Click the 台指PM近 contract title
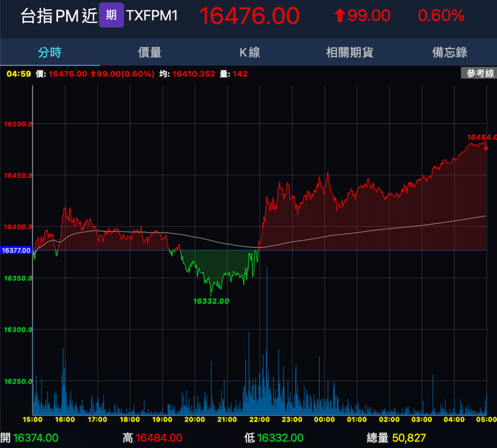The image size is (497, 448). coord(59,16)
